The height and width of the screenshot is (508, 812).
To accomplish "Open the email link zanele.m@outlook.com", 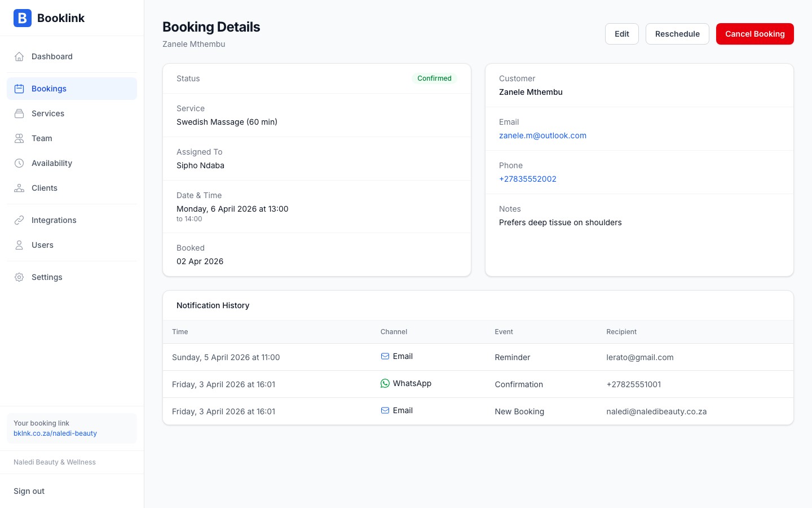I will click(x=542, y=135).
